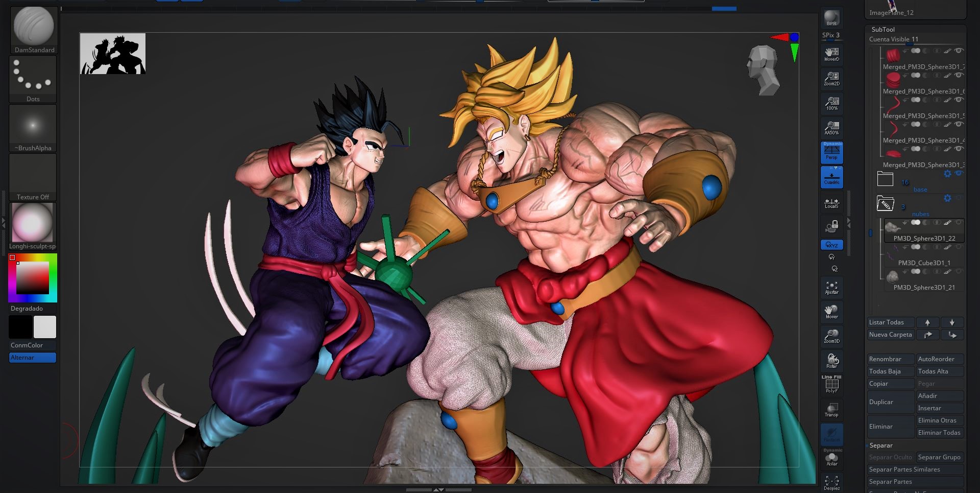
Task: Click Renombrar to rename the subtool
Action: coord(891,359)
